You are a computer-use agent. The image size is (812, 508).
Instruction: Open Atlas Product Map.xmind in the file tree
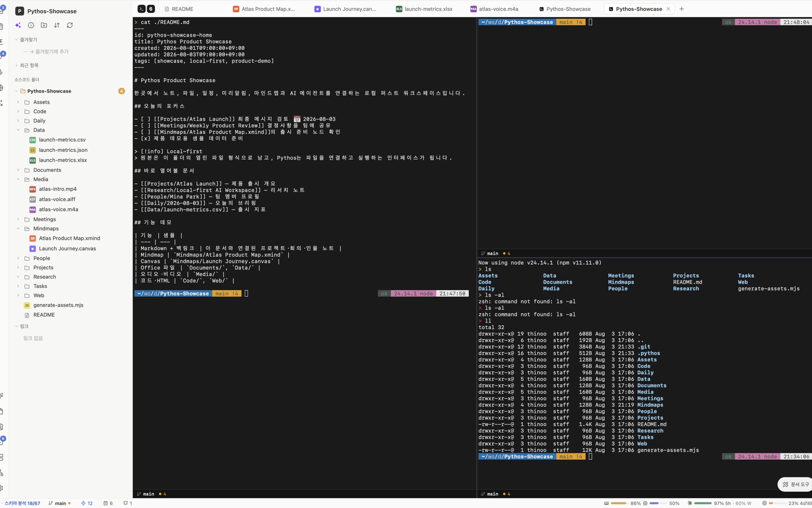[x=70, y=238]
